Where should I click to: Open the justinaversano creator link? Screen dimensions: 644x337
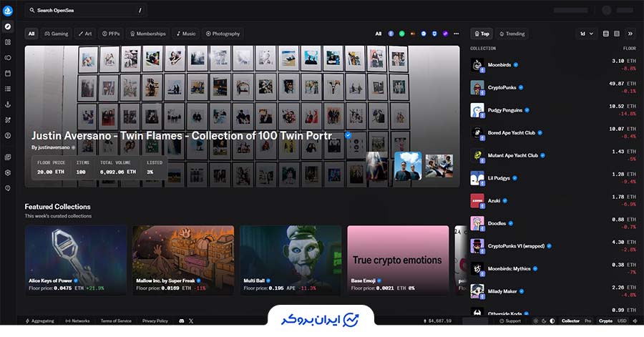(x=54, y=147)
